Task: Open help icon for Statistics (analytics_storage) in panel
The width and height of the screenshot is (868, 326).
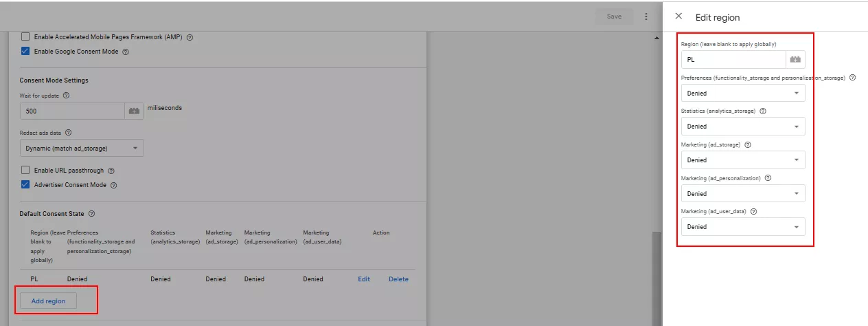Action: [x=763, y=111]
